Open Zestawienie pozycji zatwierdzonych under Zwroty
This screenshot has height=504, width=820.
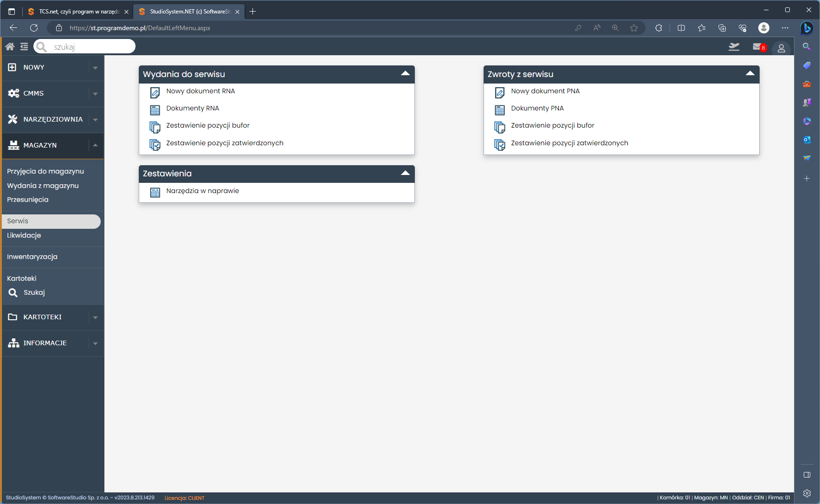[x=569, y=143]
